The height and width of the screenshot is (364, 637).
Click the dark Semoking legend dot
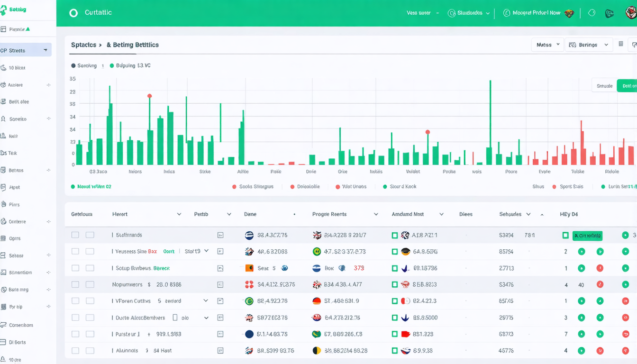tap(73, 66)
